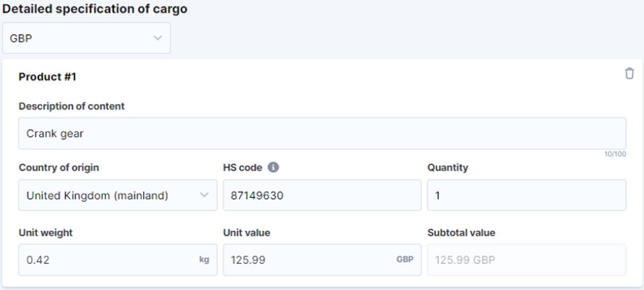Open the GBP currency dropdown

pos(87,38)
